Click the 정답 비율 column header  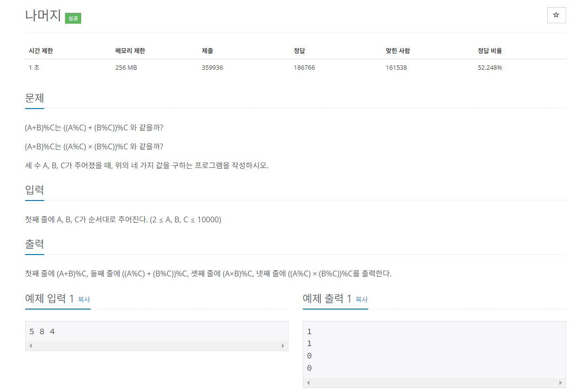[x=490, y=51]
